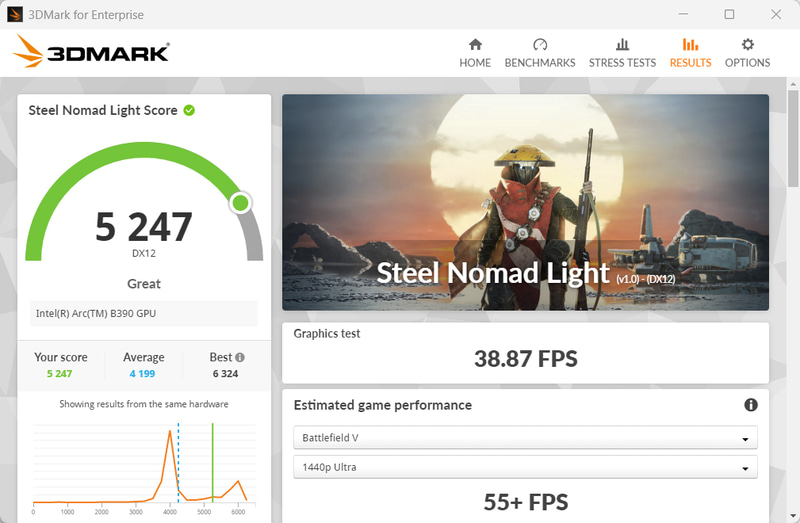Click the green your-score line in chart
The width and height of the screenshot is (800, 523).
tap(212, 463)
